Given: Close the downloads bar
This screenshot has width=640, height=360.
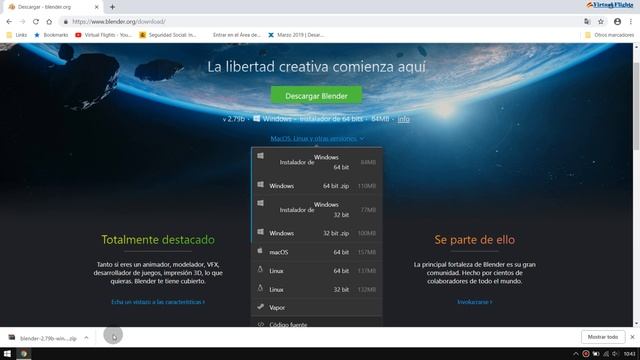Looking at the screenshot, I should click(x=632, y=337).
